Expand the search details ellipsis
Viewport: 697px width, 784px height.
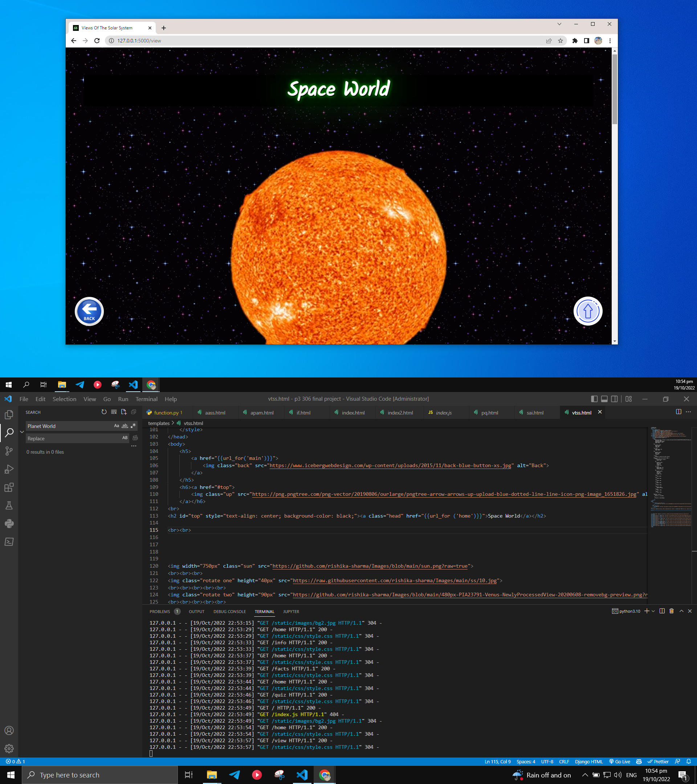pyautogui.click(x=134, y=446)
